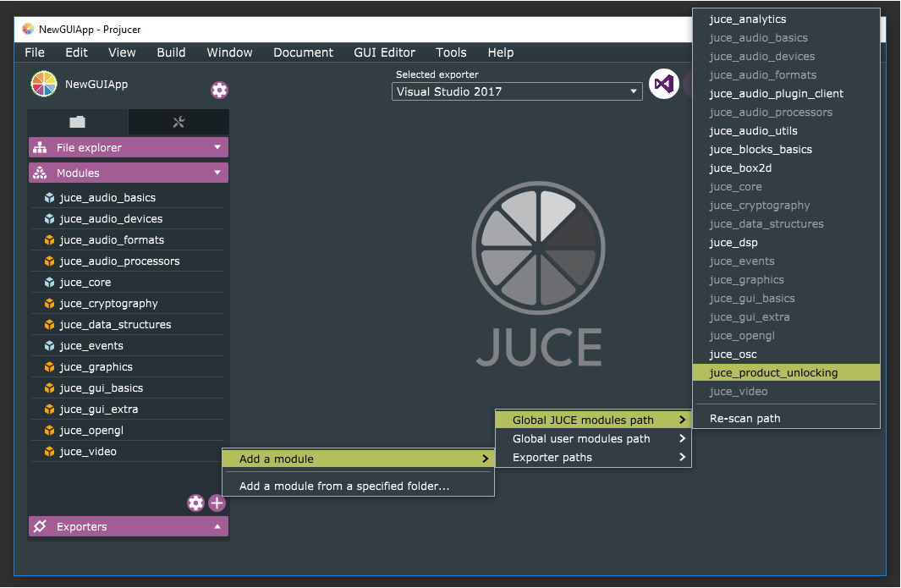
Task: Click juce_graphics orange cube icon
Action: coord(49,367)
